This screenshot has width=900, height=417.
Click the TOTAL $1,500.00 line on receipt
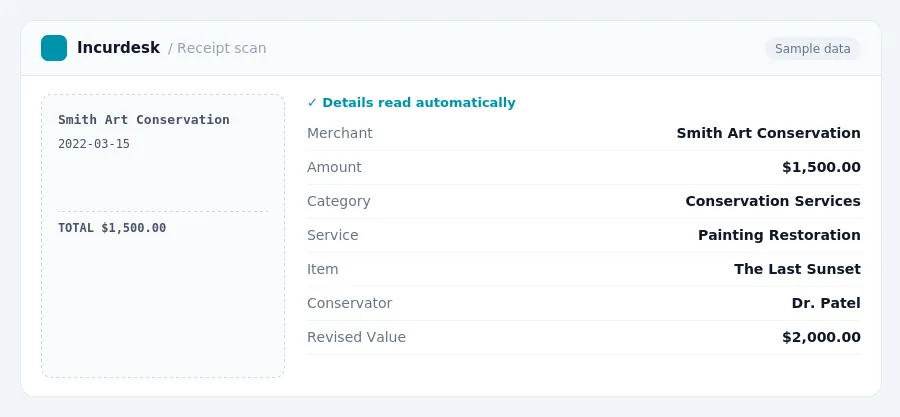112,228
